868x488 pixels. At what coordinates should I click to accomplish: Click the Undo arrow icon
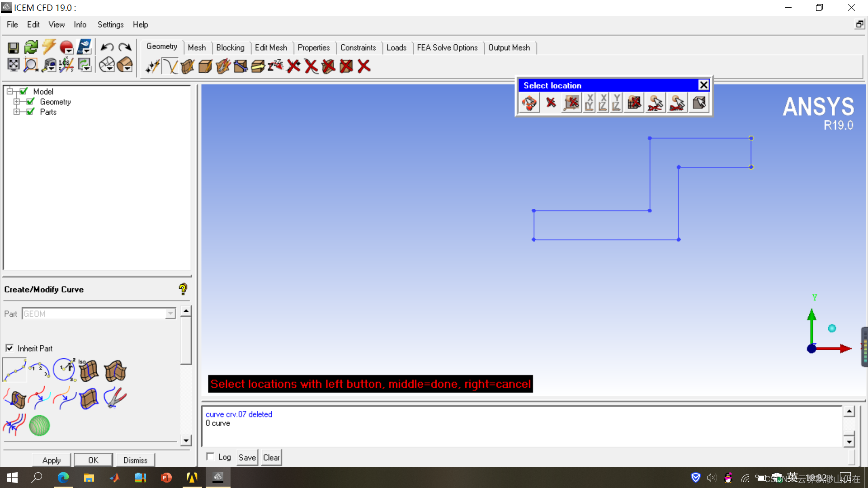pos(107,47)
